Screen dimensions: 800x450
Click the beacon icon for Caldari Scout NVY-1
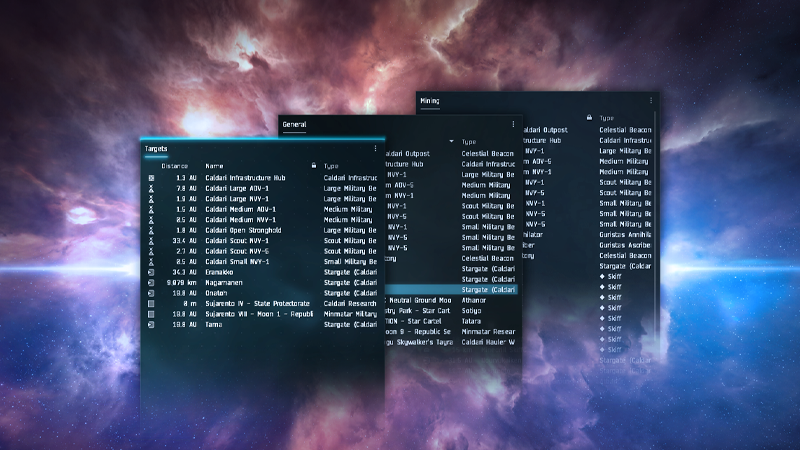click(x=151, y=241)
